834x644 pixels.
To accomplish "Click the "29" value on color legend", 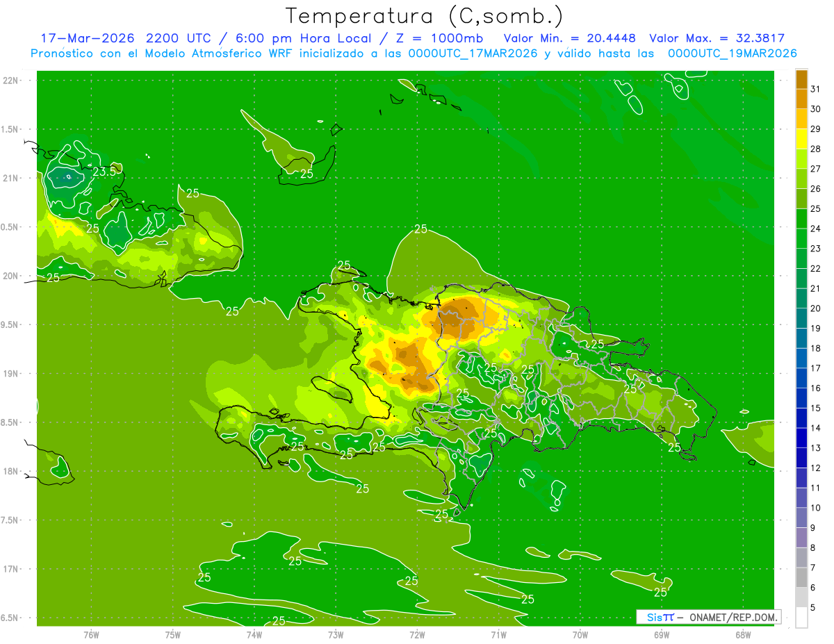I will click(x=815, y=129).
